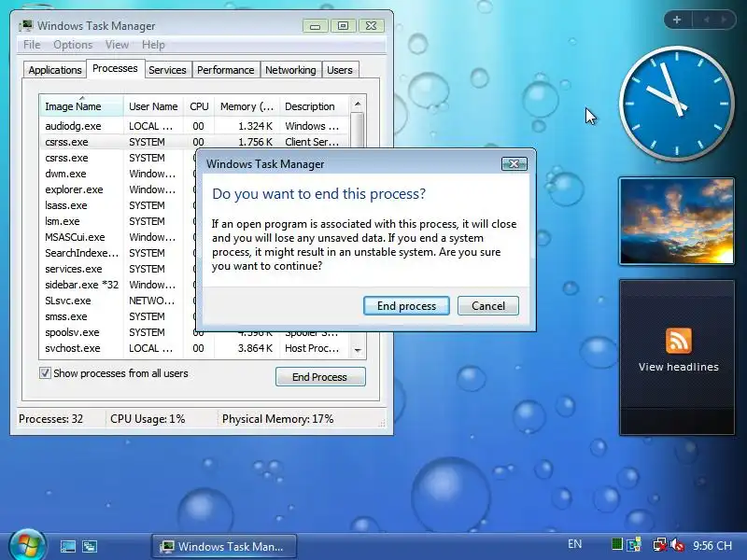Open the View menu
Screen dimensions: 747x560
117,45
